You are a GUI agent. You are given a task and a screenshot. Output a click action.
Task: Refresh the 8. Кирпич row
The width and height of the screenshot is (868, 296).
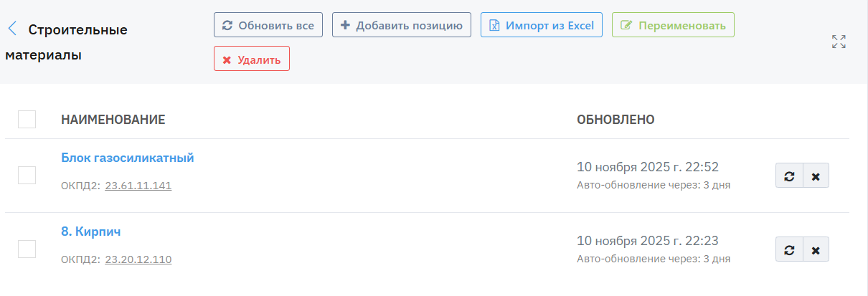click(x=789, y=249)
